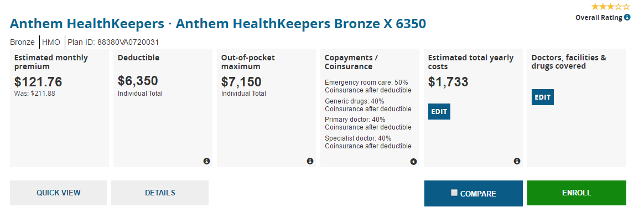This screenshot has height=212, width=644.
Task: Edit estimated total yearly costs
Action: click(x=439, y=112)
